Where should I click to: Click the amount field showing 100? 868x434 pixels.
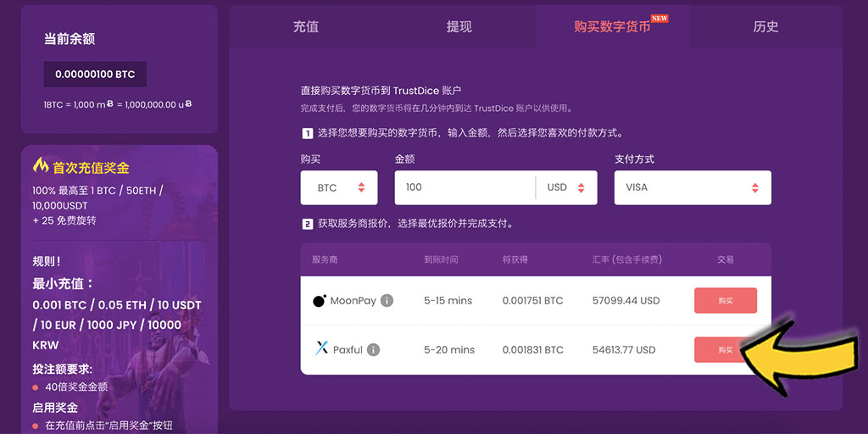[465, 187]
